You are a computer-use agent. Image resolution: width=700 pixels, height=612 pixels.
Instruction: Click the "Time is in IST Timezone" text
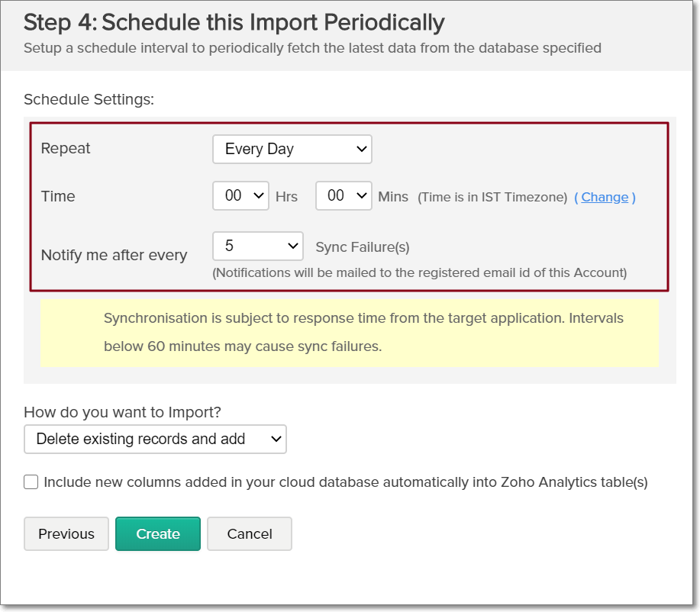492,197
